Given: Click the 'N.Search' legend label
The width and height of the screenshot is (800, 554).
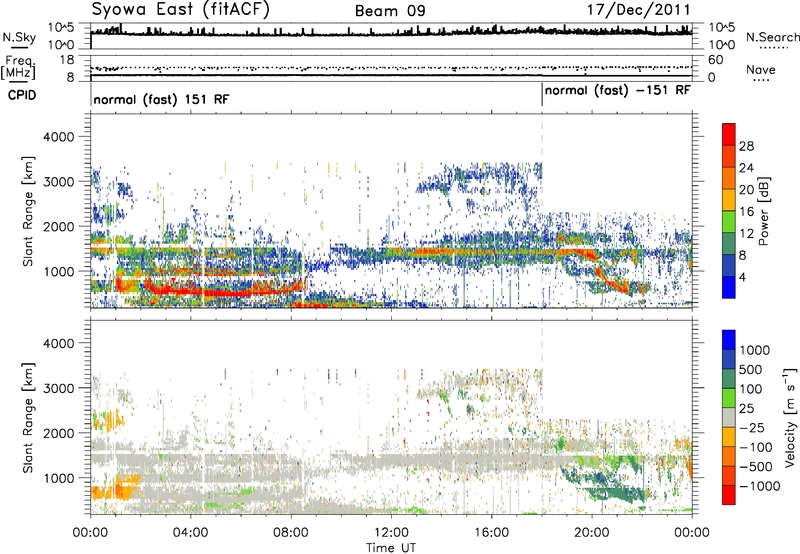Looking at the screenshot, I should tap(773, 37).
